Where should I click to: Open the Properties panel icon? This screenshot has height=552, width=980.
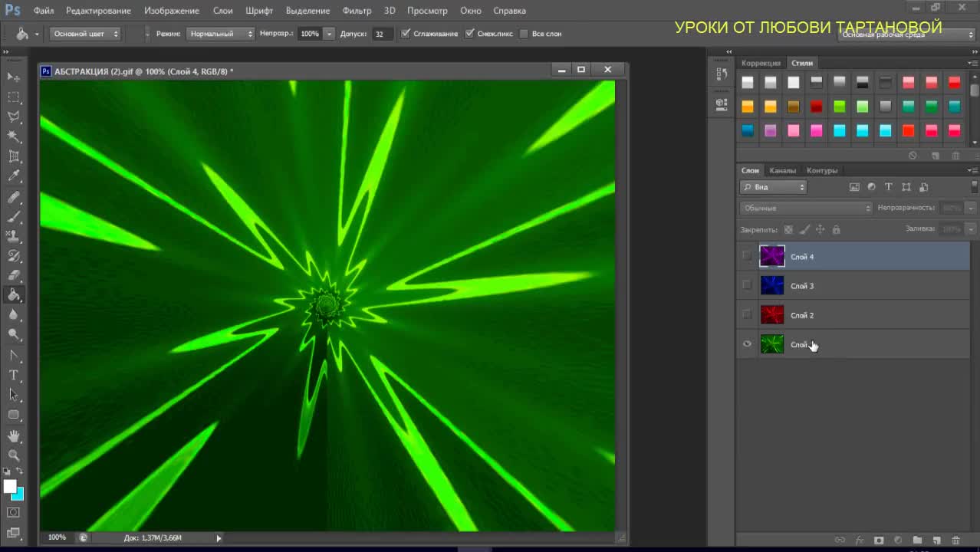pos(722,103)
